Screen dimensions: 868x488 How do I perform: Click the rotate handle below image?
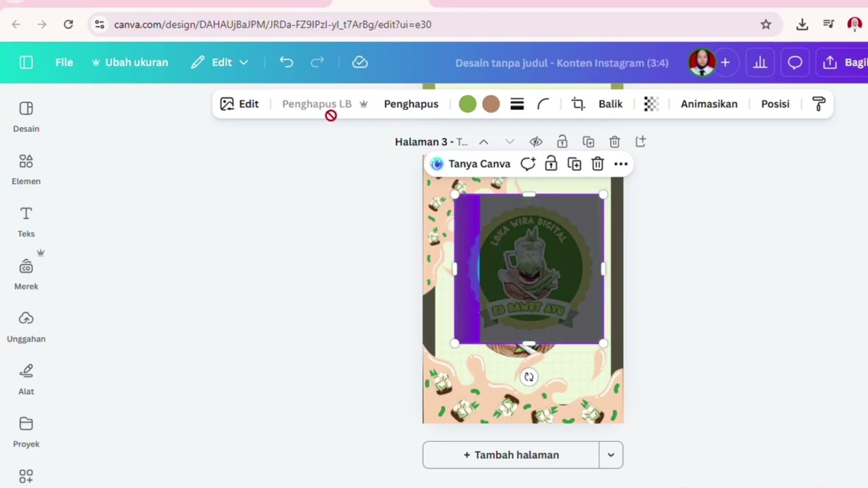click(x=529, y=377)
